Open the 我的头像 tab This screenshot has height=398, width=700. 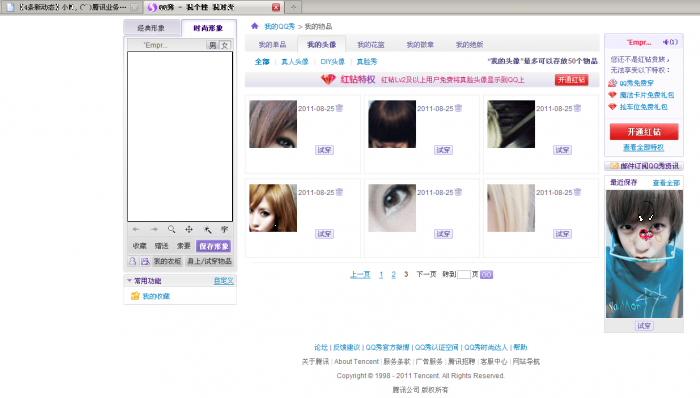pos(321,44)
